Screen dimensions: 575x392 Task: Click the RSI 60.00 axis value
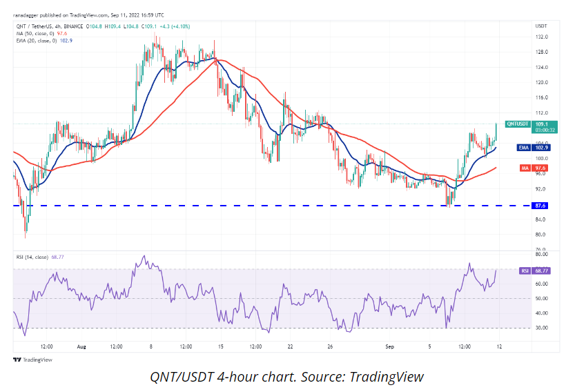tap(542, 284)
